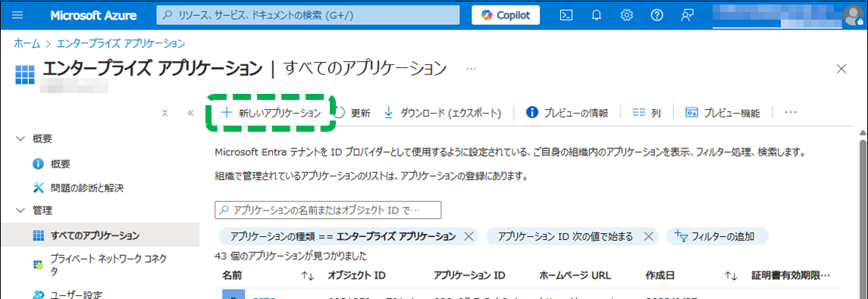Open notifications bell

596,15
